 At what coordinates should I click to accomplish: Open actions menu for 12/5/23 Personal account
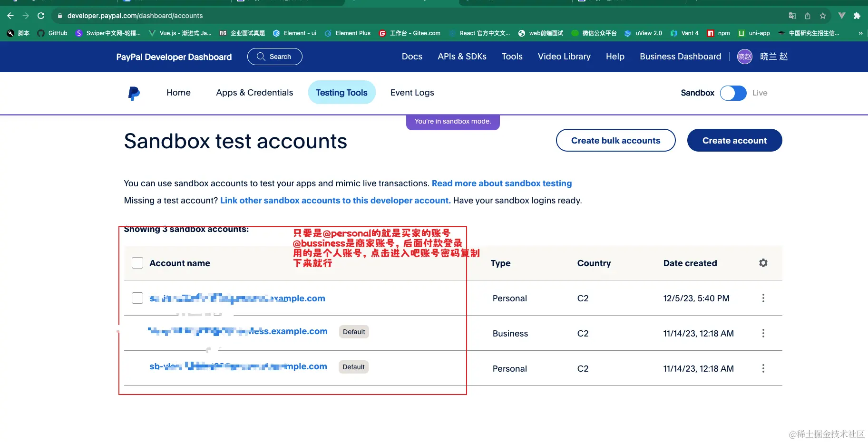pos(763,298)
